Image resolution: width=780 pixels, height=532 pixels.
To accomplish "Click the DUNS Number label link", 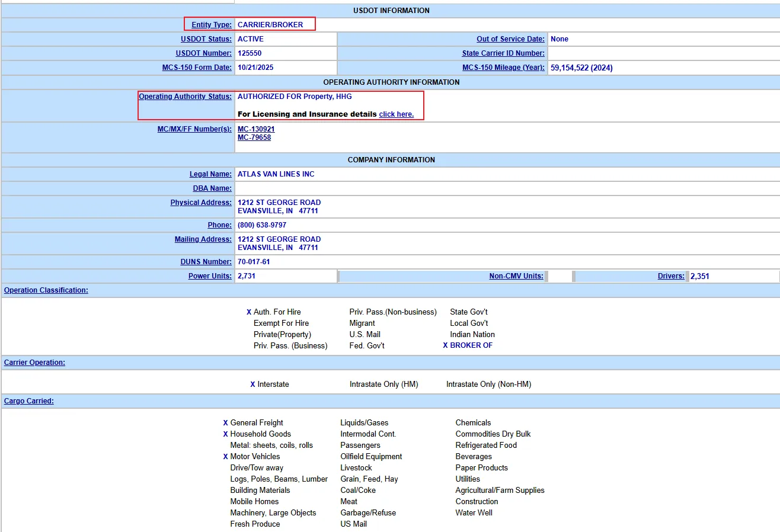I will [206, 262].
